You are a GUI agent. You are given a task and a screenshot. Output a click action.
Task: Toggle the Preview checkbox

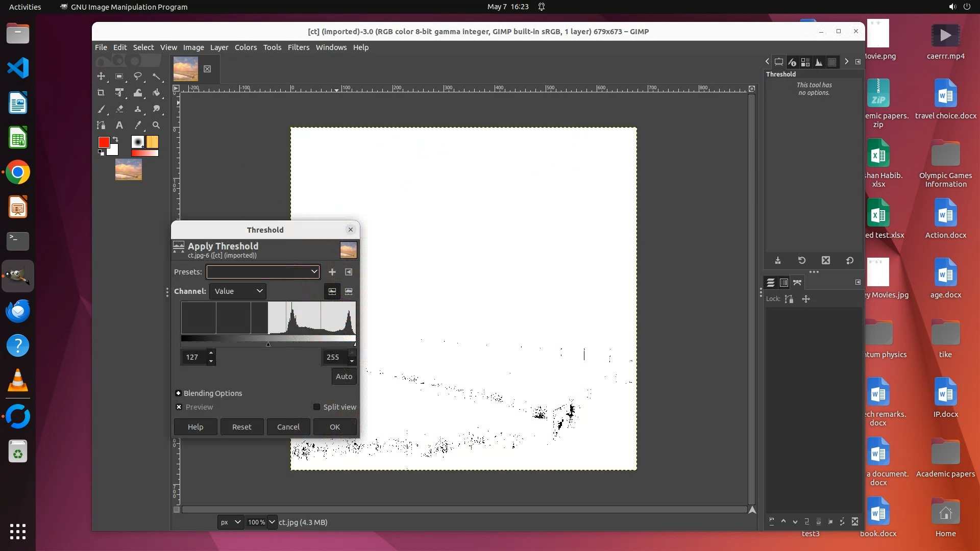click(179, 407)
